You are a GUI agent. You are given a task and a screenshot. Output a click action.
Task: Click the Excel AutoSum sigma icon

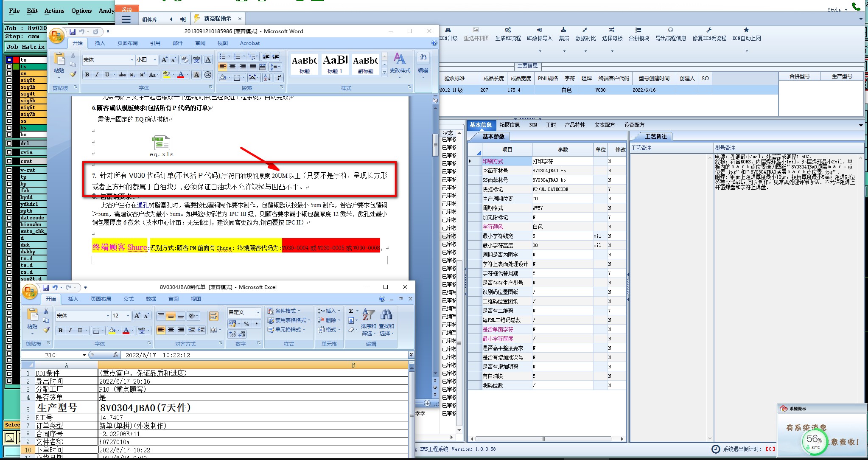click(x=351, y=311)
